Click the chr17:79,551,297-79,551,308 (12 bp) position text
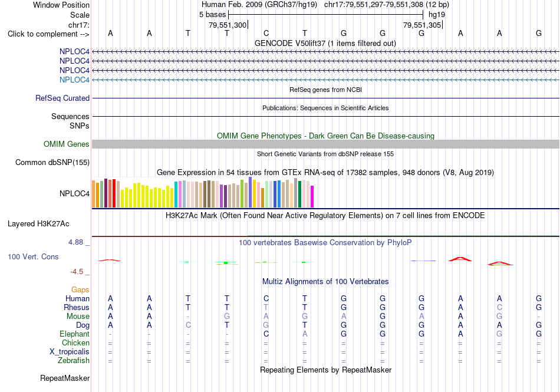Screen dimensions: 560x392 coord(387,5)
